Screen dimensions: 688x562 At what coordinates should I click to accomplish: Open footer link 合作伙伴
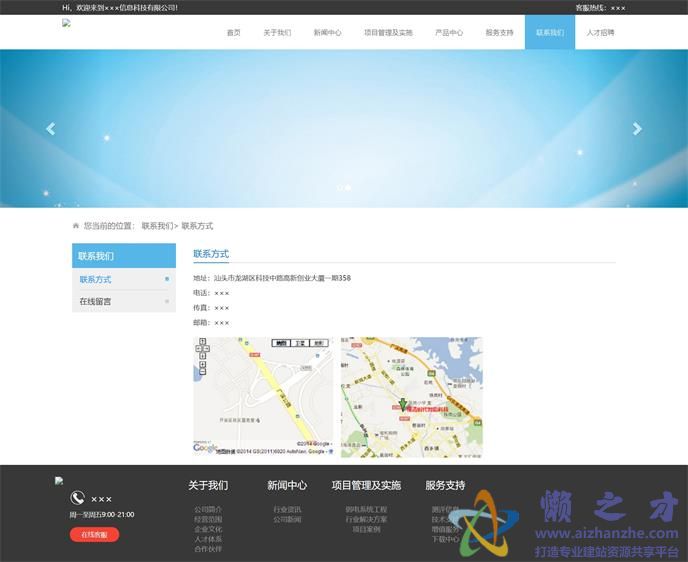pos(208,549)
